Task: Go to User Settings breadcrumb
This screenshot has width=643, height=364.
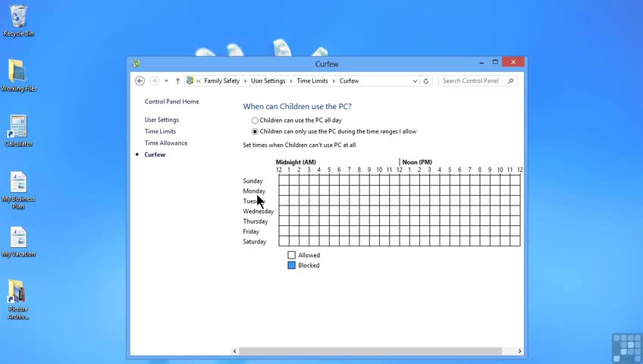Action: click(x=268, y=80)
